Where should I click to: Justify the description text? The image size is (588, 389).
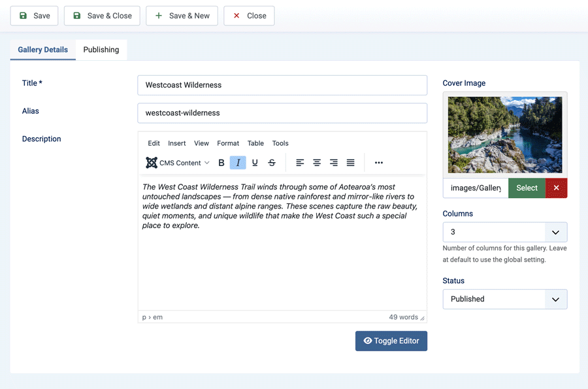pos(351,163)
